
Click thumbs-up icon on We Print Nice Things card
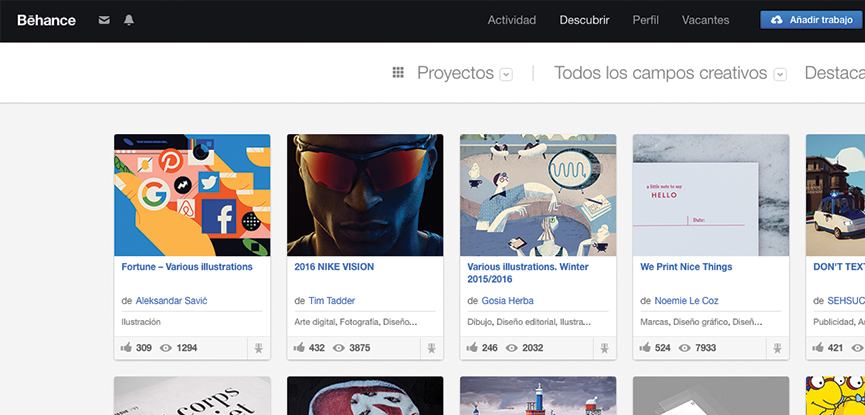click(645, 348)
